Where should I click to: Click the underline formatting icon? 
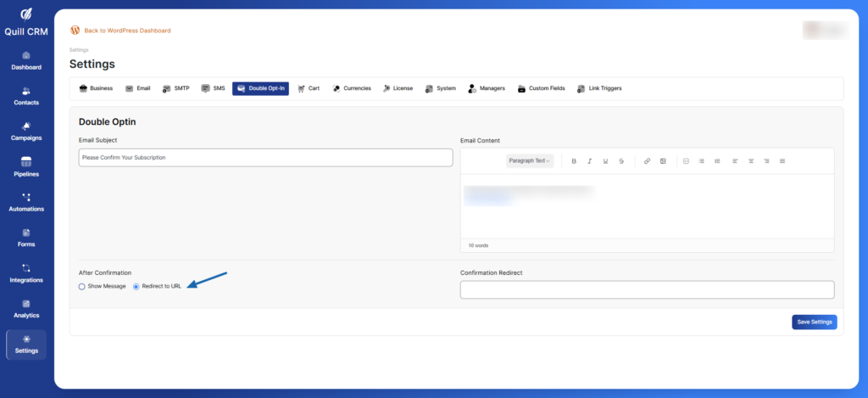click(x=605, y=160)
